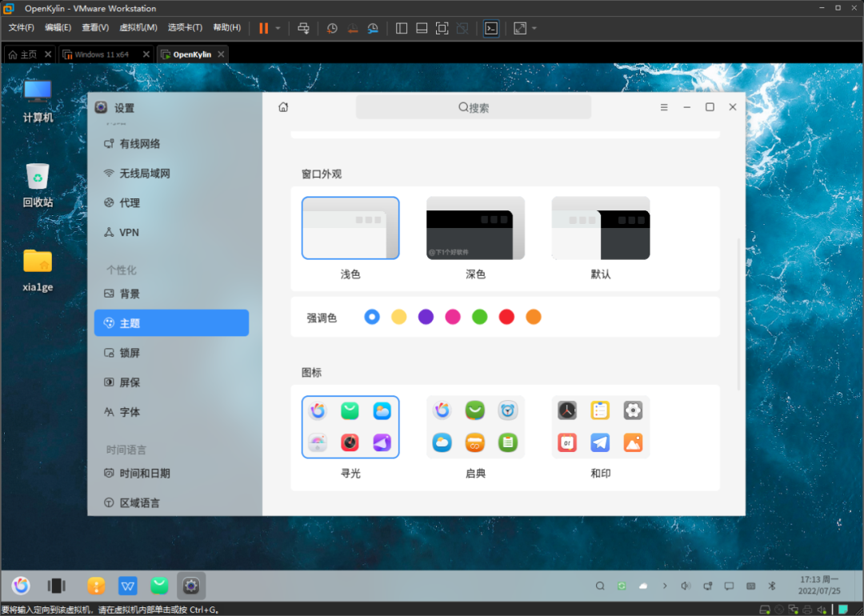Open the settings hamburger menu
The height and width of the screenshot is (616, 864).
click(x=664, y=106)
